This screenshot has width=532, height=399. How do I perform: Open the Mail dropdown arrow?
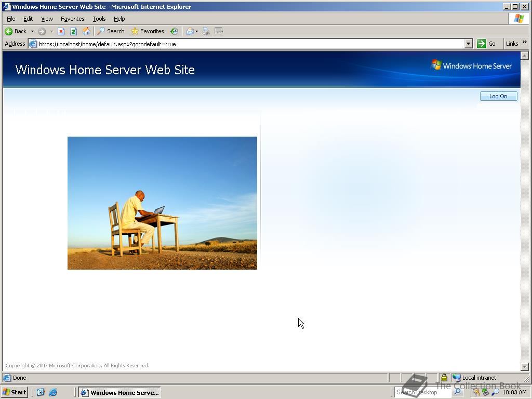click(x=197, y=31)
